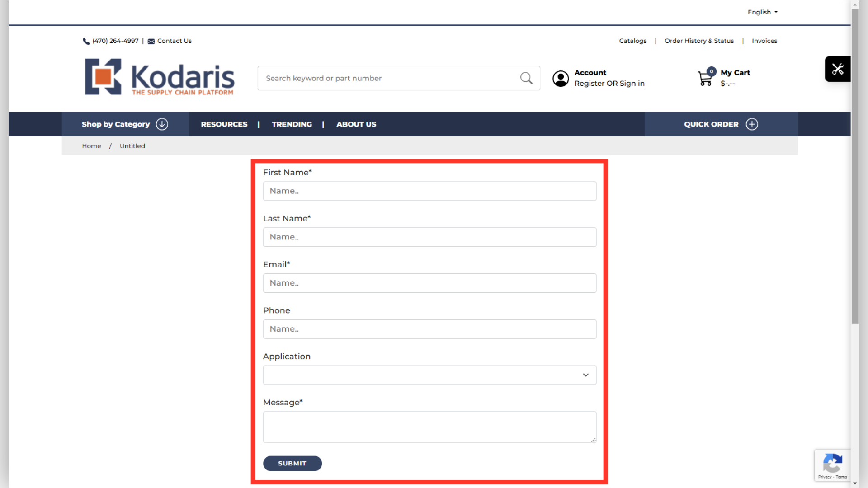Image resolution: width=868 pixels, height=488 pixels.
Task: Open the shopping cart icon
Action: click(705, 79)
